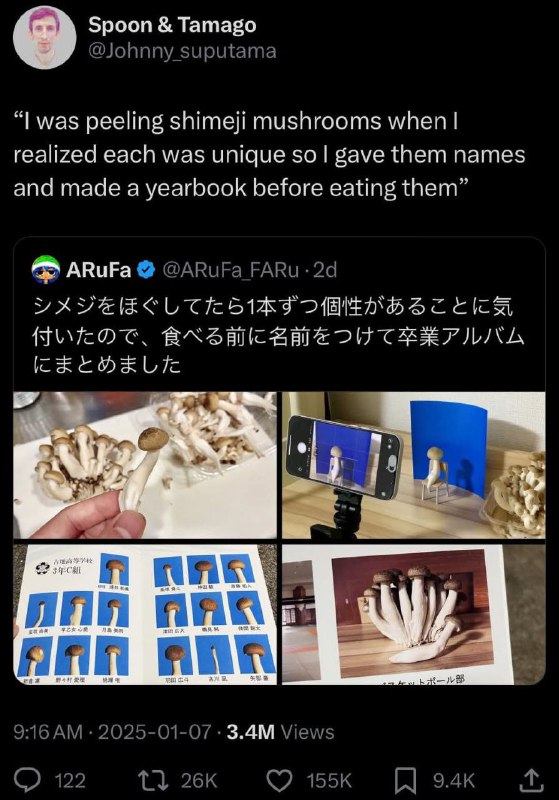Open the 2d timestamp on quoted tweet
559x800 pixels.
coord(325,270)
